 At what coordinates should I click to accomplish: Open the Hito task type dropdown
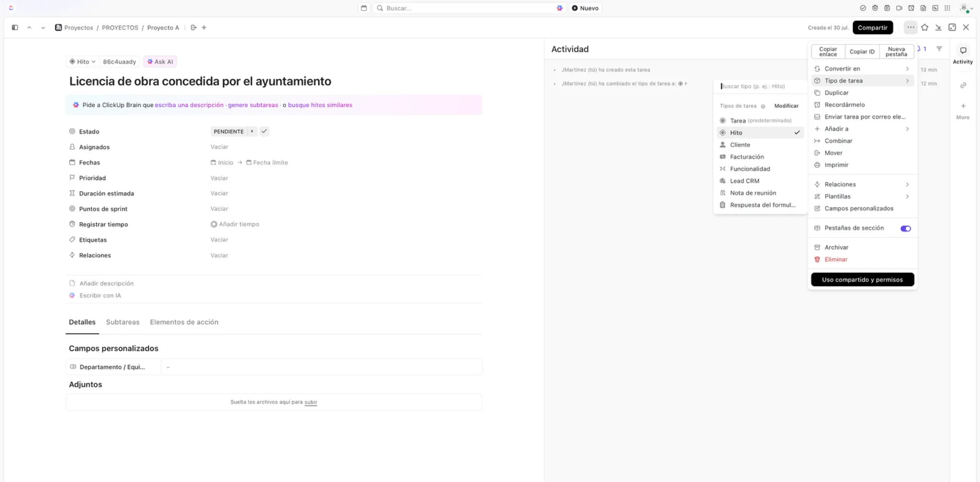[82, 61]
